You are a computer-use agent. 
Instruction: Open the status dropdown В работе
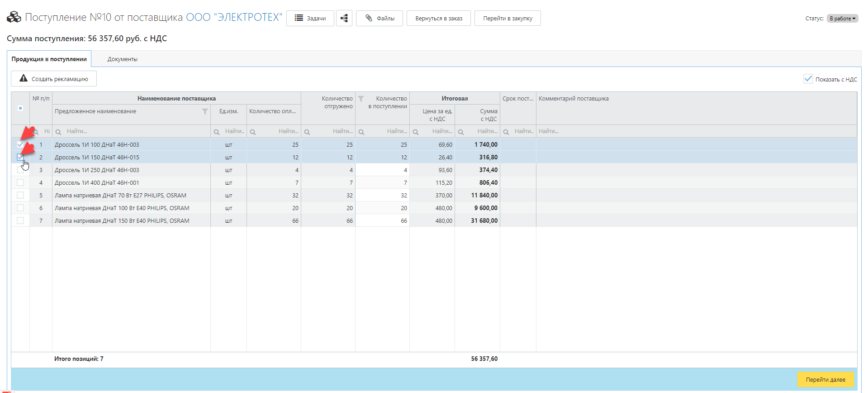pyautogui.click(x=842, y=19)
